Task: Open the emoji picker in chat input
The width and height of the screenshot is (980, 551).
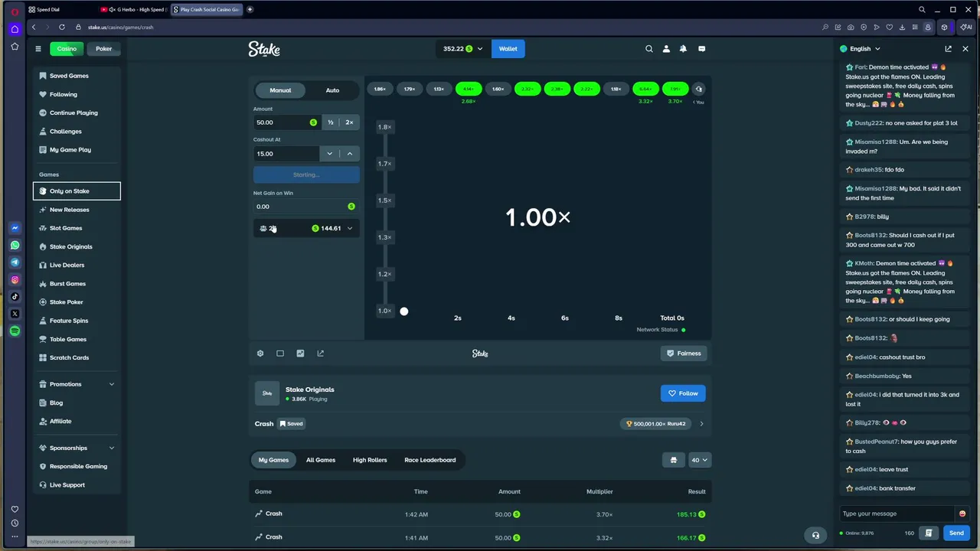Action: tap(962, 514)
